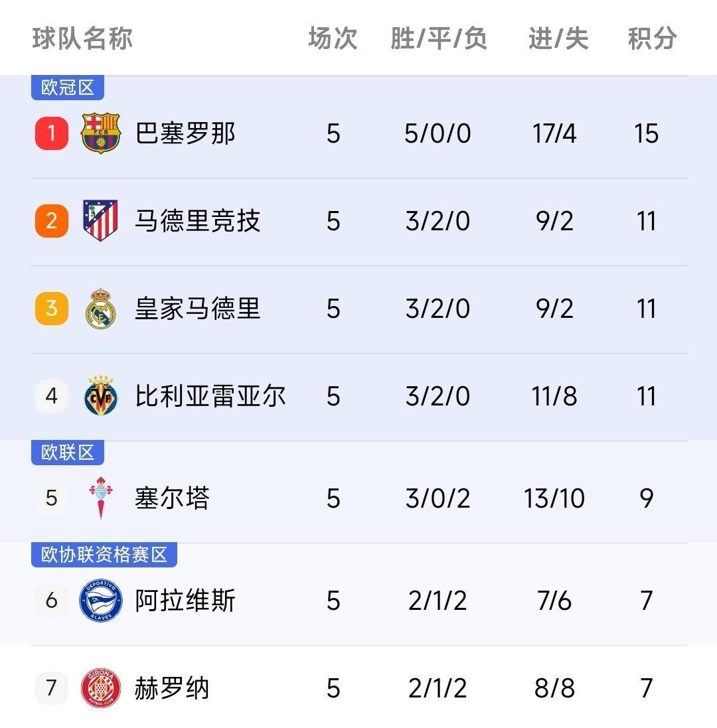The height and width of the screenshot is (728, 717).
Task: Click the Celta Vigo club crest
Action: point(101,498)
